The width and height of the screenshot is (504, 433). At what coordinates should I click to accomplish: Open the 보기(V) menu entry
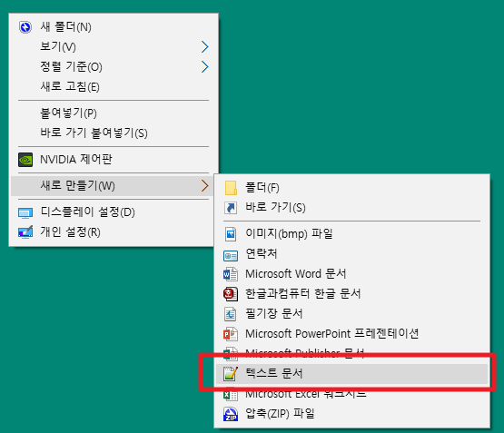[114, 47]
